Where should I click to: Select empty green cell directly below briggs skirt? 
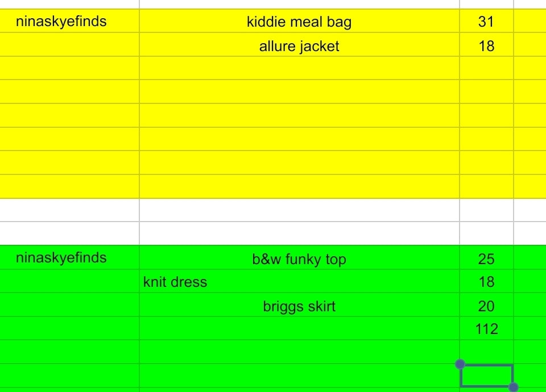(x=299, y=329)
